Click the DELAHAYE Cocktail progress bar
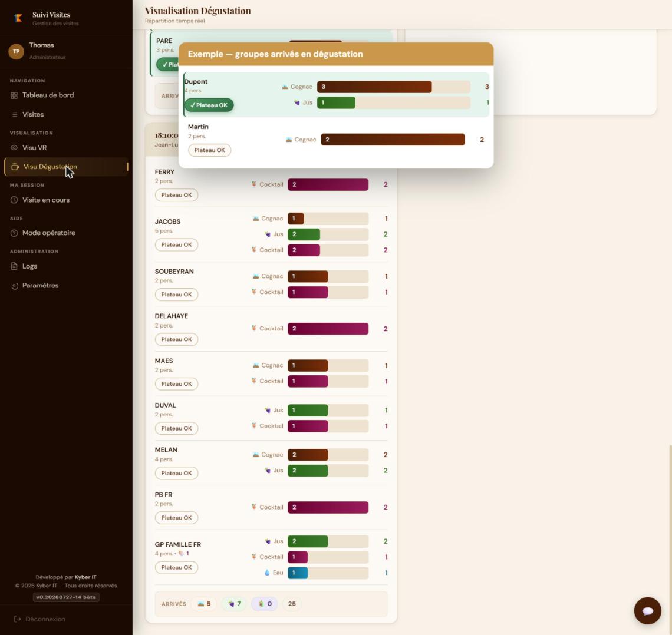The width and height of the screenshot is (672, 635). tap(328, 329)
